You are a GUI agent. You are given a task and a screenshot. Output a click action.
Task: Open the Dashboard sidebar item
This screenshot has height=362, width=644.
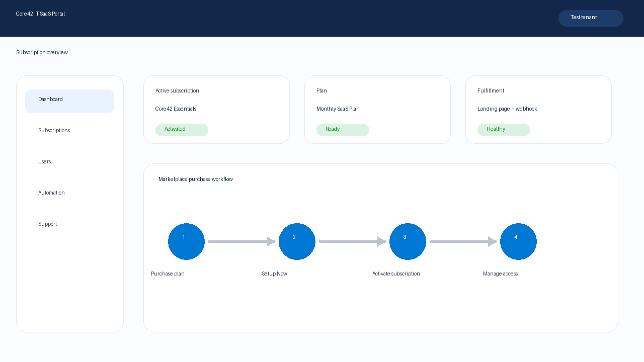[69, 101]
